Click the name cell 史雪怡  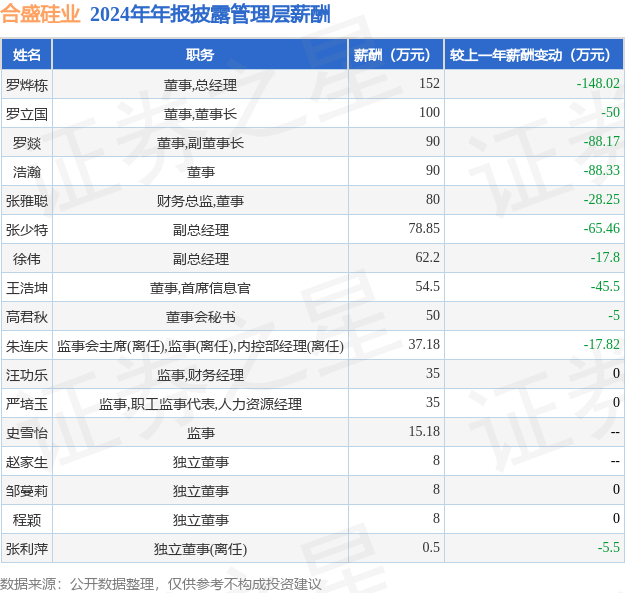point(27,433)
